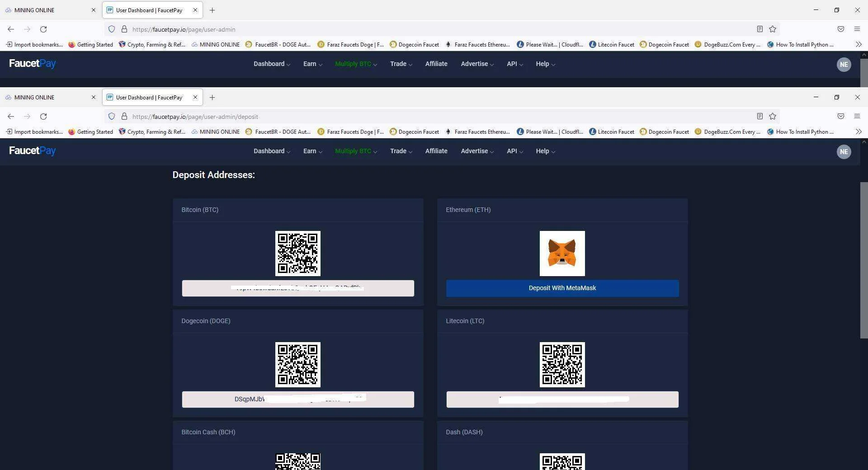This screenshot has height=470, width=868.
Task: Open FaucetBR - DOGE bookmark in lower window
Action: tap(278, 132)
